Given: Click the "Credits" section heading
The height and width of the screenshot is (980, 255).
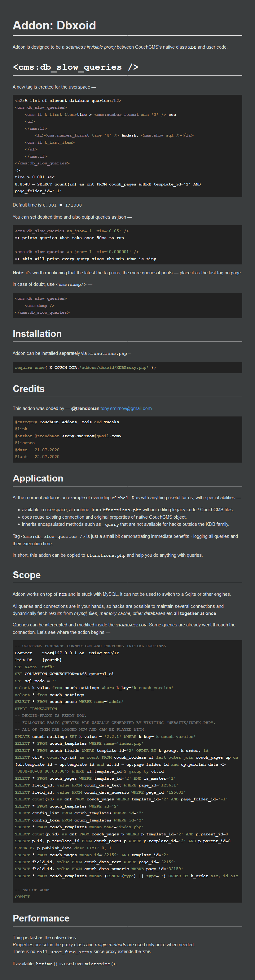Looking at the screenshot, I should [29, 389].
